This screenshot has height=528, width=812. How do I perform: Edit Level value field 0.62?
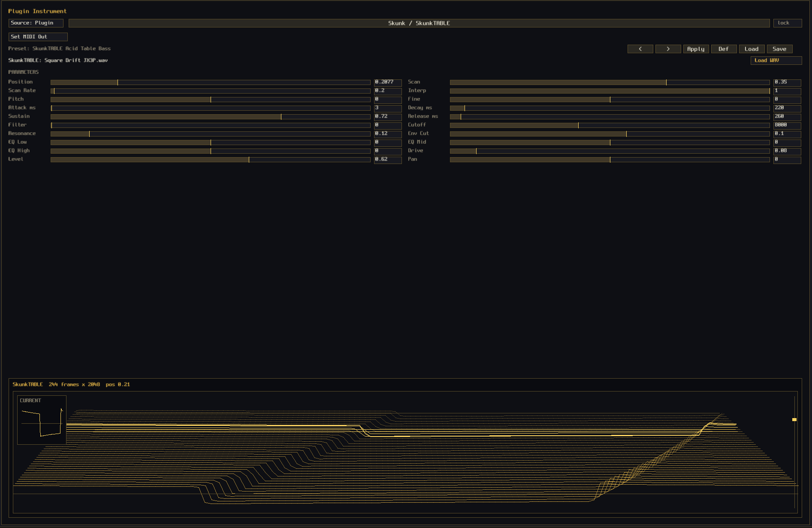pos(388,160)
